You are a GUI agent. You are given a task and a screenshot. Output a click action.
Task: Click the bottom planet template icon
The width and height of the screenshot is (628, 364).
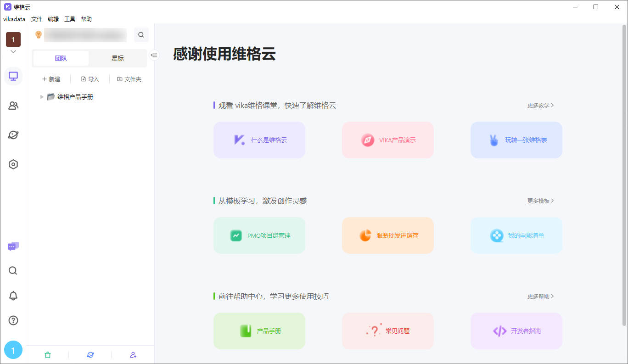pos(90,355)
